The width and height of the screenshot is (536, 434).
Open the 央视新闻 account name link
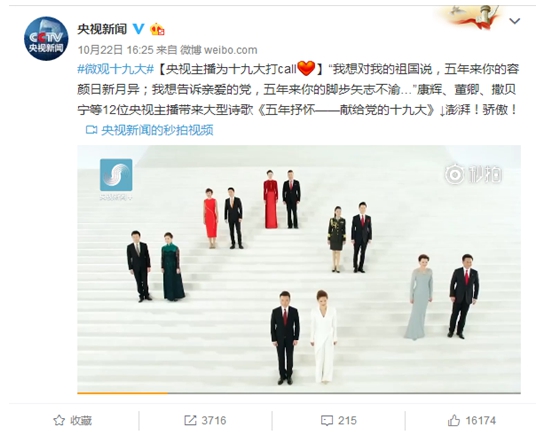pyautogui.click(x=102, y=29)
